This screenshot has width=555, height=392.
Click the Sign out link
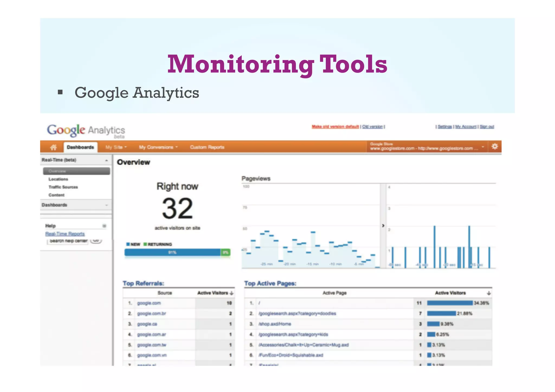(x=487, y=127)
